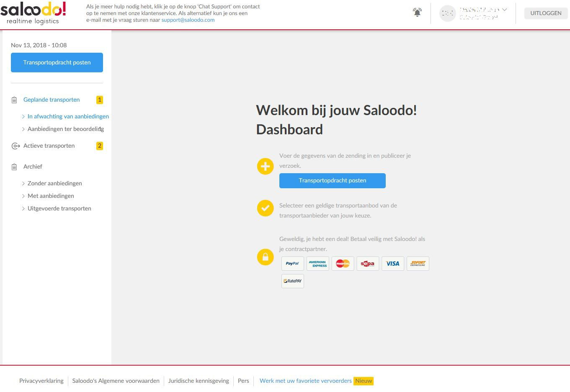Open Werk met uw favoriete vervoerders link
Screen dimensions: 570x392
pyautogui.click(x=306, y=381)
